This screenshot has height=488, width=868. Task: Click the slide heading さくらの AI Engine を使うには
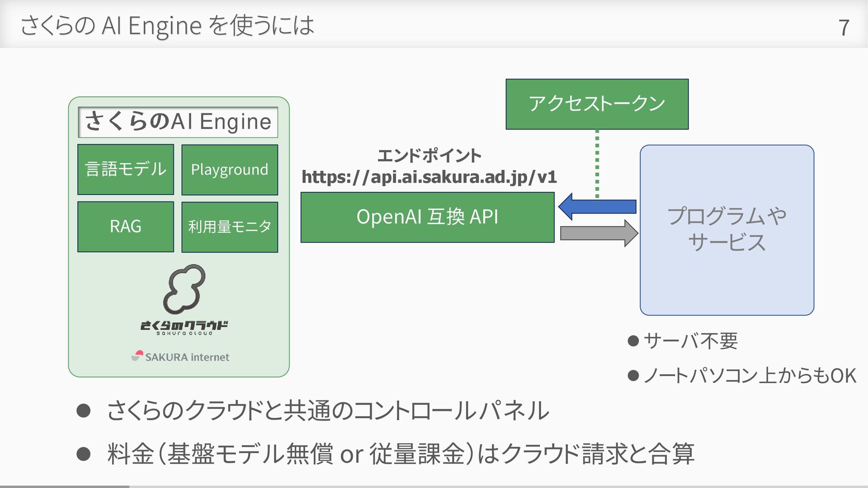coord(167,25)
